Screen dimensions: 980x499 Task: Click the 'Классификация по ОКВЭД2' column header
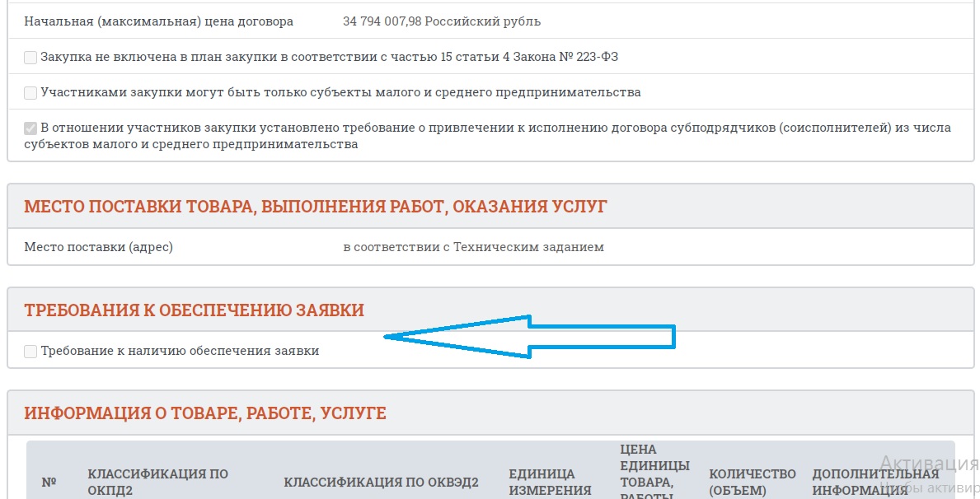coord(381,482)
